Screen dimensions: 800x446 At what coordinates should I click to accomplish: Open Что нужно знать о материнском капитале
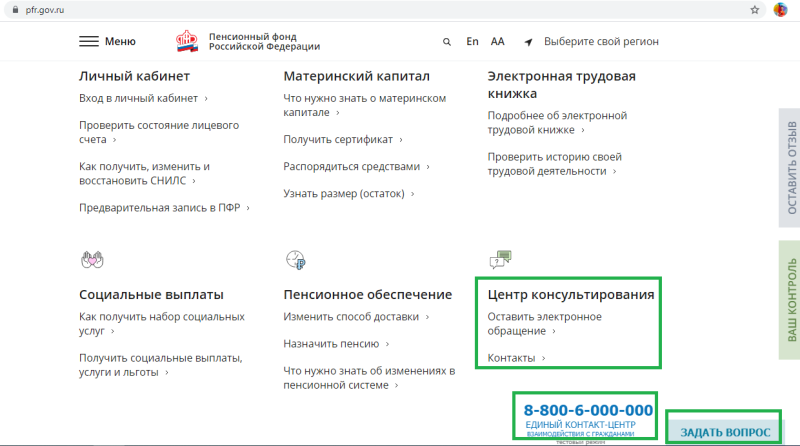[364, 105]
